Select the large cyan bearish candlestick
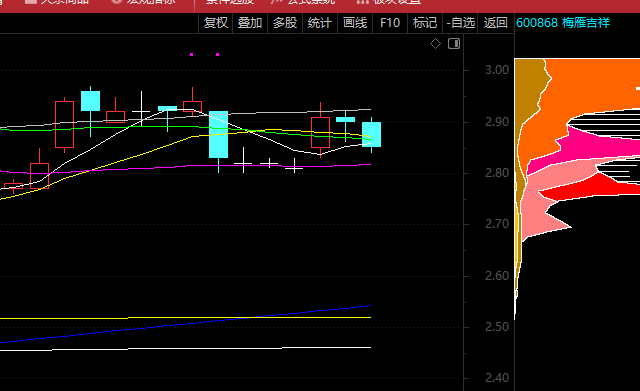The width and height of the screenshot is (640, 391). (218, 135)
